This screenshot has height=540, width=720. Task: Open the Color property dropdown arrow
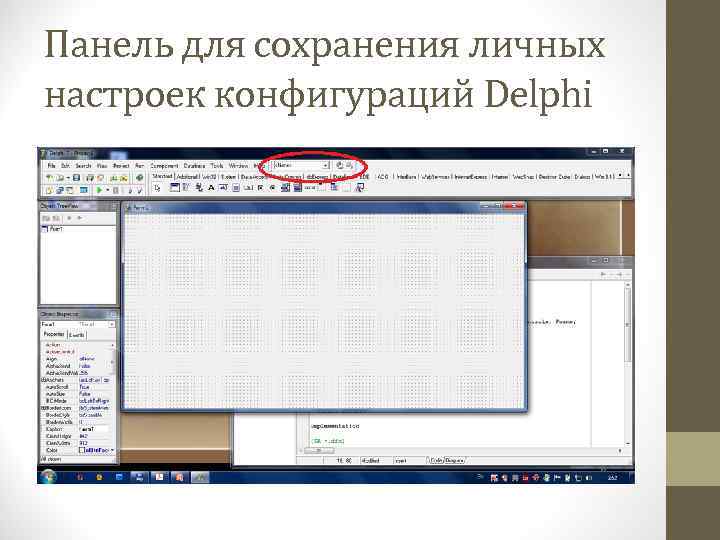click(112, 450)
